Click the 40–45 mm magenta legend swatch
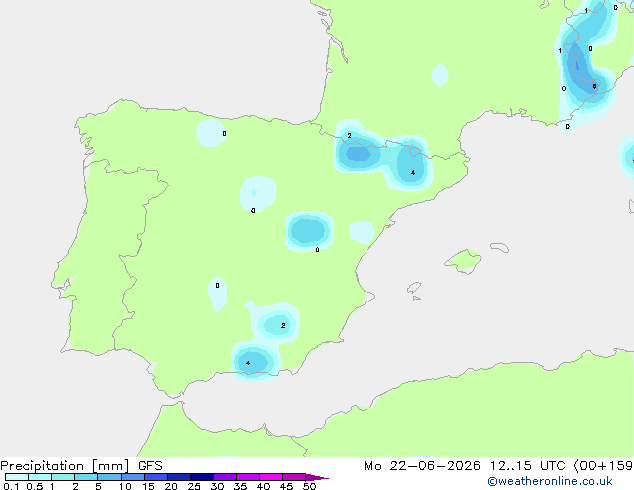This screenshot has height=490, width=634. pyautogui.click(x=271, y=477)
